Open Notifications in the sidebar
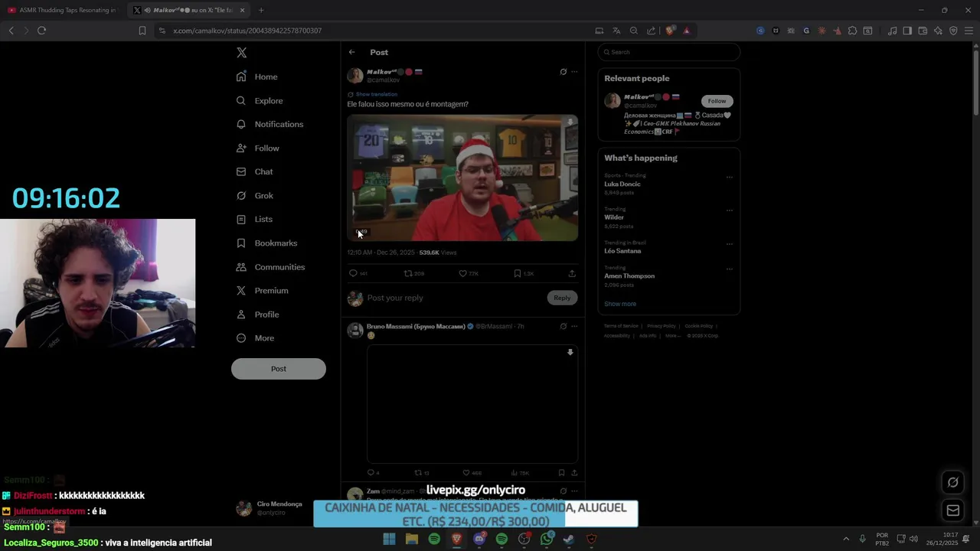The width and height of the screenshot is (980, 551). (269, 124)
